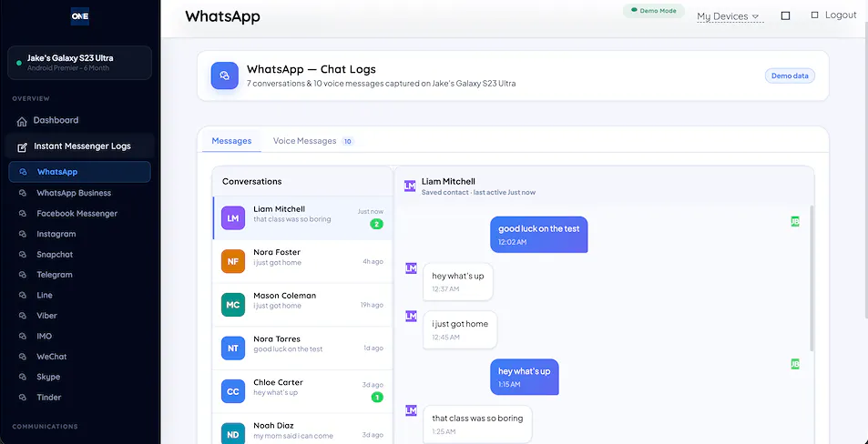The height and width of the screenshot is (444, 868).
Task: Click the square icon left of Logout
Action: [814, 15]
